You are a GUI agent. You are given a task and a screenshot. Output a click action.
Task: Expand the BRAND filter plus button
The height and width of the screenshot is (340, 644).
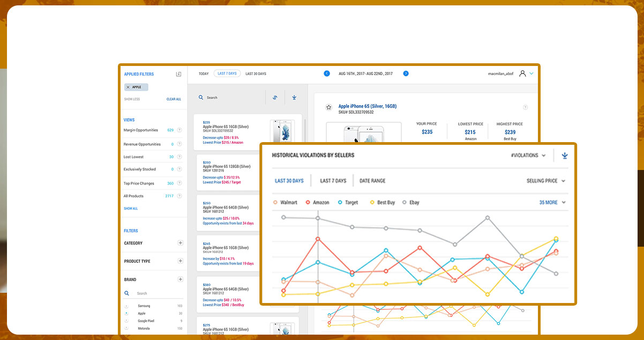pyautogui.click(x=181, y=279)
